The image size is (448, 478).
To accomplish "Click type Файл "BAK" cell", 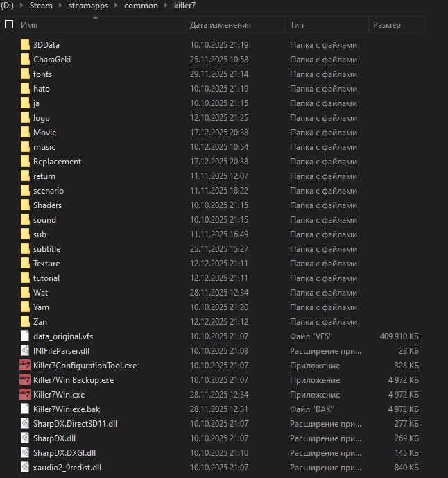I will (312, 409).
